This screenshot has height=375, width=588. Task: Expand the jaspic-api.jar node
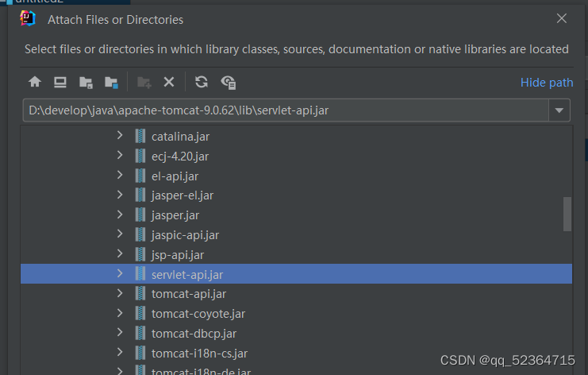120,234
